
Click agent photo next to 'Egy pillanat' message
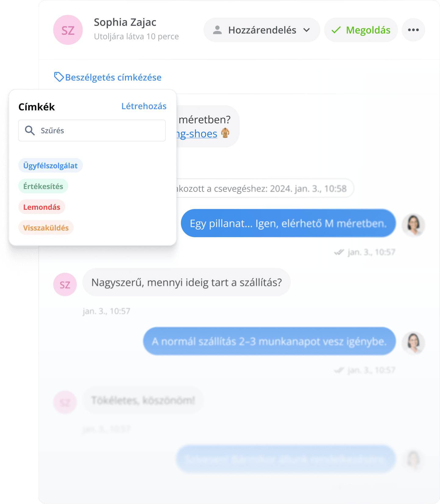coord(413,225)
